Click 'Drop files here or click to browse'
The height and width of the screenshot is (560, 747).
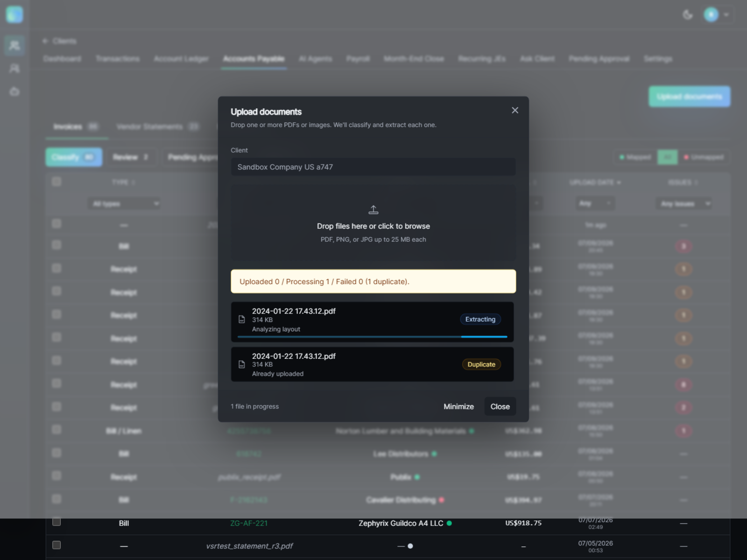[x=373, y=226]
